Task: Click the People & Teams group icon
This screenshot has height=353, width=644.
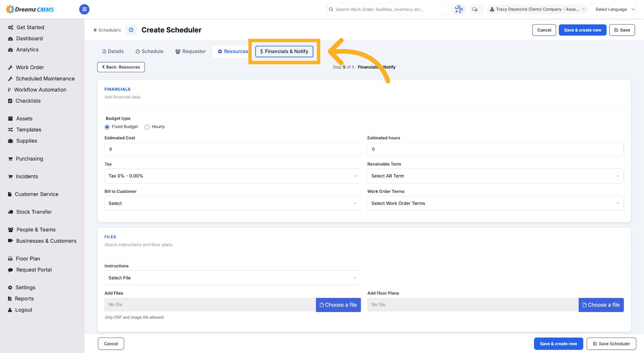Action: point(10,230)
